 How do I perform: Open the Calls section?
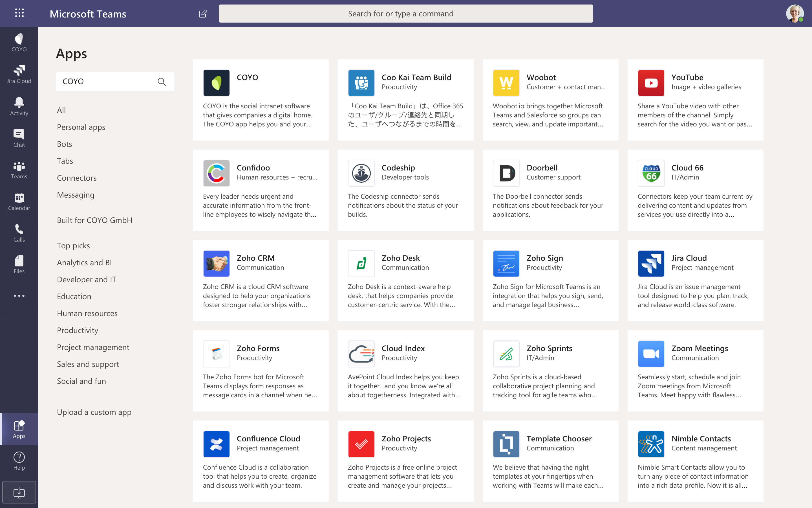click(x=19, y=233)
